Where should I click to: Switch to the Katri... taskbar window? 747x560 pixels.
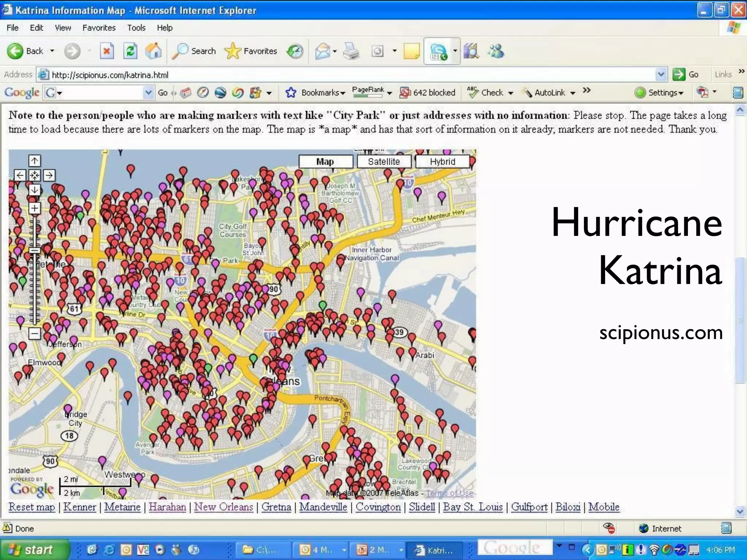[434, 550]
